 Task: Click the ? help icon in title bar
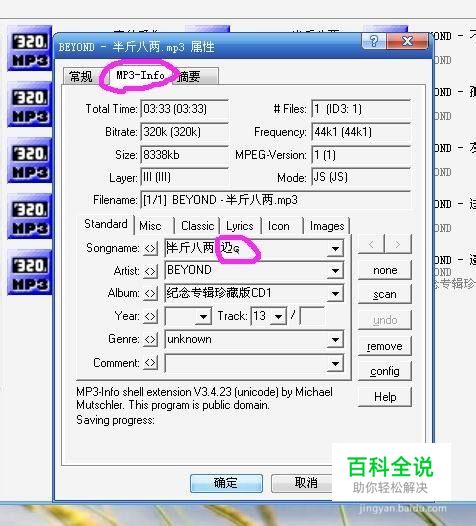pos(374,41)
